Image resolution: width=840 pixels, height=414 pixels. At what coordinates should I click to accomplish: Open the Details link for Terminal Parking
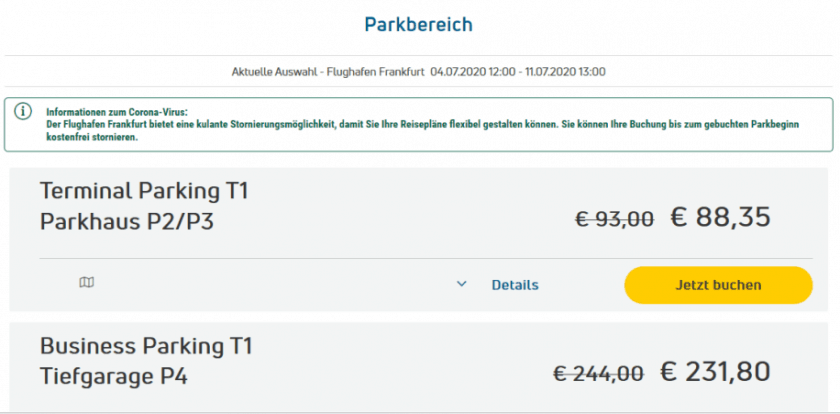[x=514, y=285]
